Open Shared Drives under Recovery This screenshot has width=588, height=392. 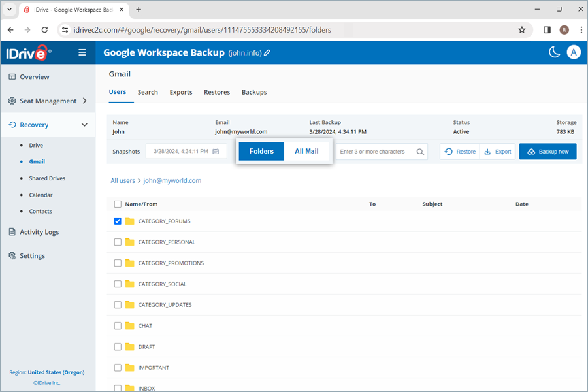click(47, 178)
